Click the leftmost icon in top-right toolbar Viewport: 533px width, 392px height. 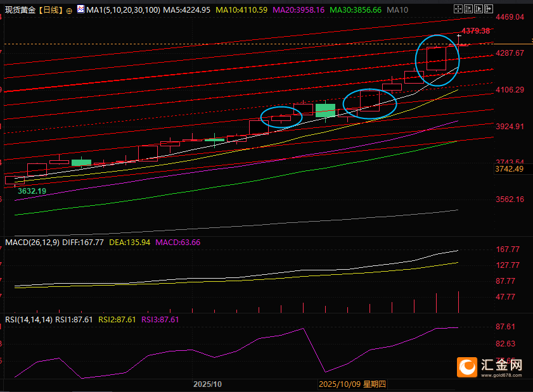pos(459,9)
